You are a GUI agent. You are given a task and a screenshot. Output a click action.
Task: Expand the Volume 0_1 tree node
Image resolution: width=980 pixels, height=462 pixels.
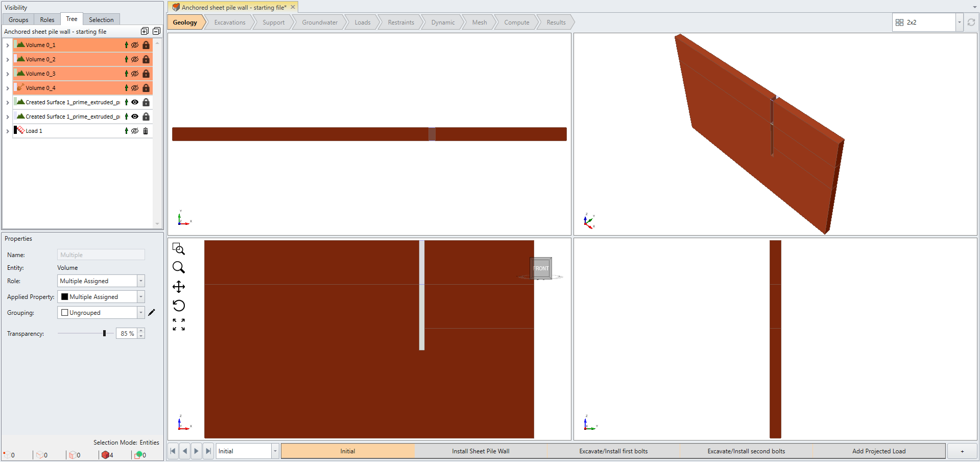tap(8, 45)
